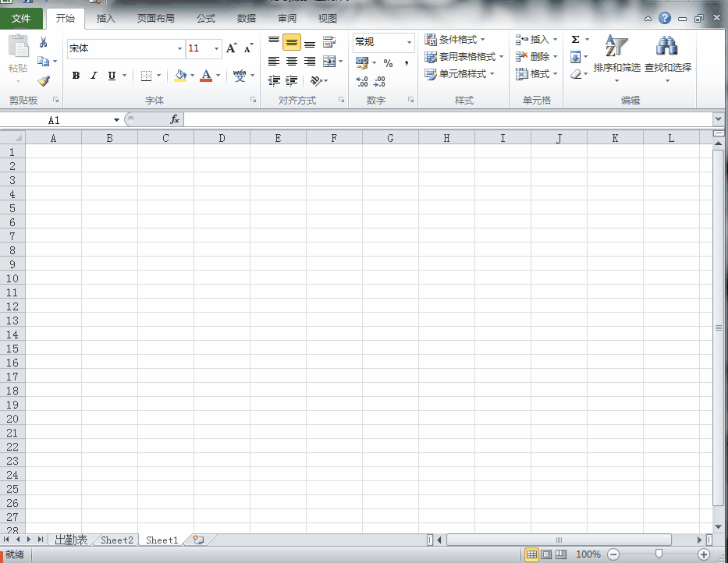Click the Paste clipboard icon
728x563 pixels.
18,48
